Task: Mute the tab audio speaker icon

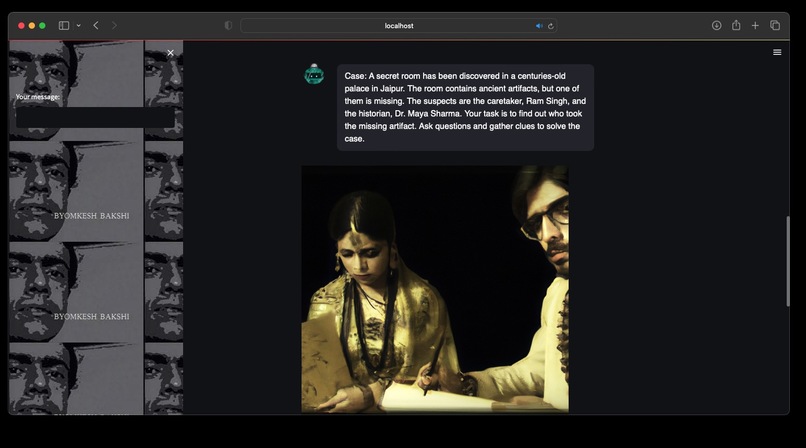Action: [x=539, y=26]
